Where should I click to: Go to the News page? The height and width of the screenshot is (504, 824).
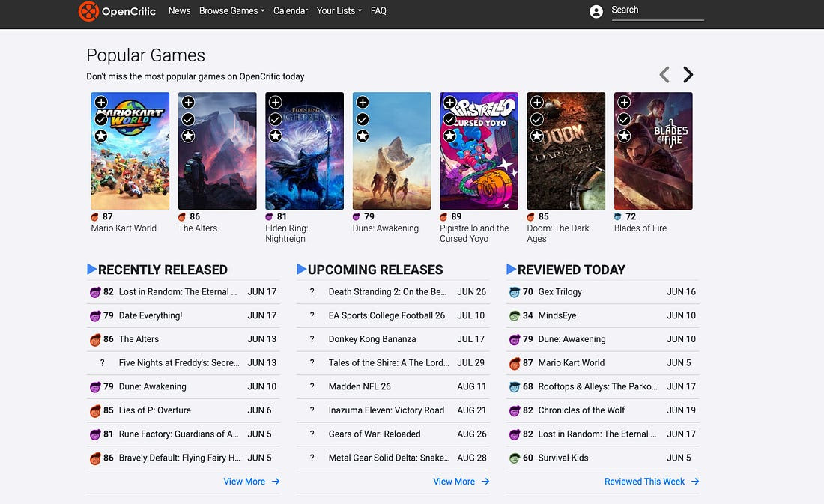pos(179,11)
